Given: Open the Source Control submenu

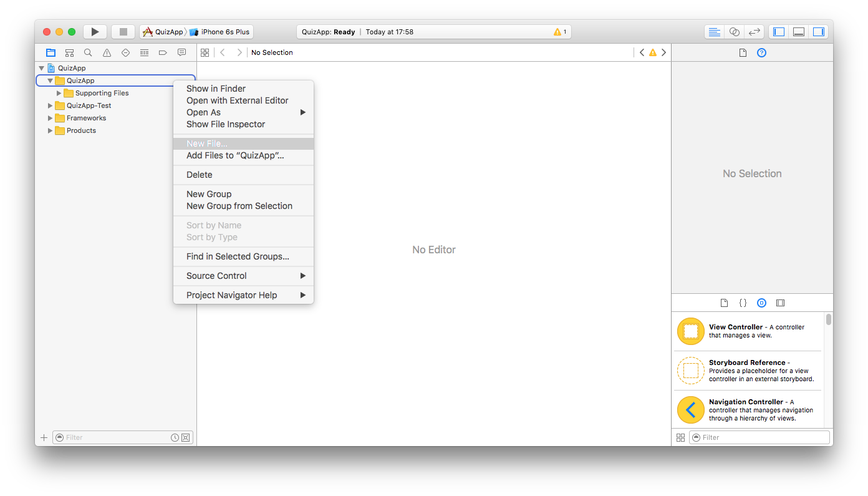Looking at the screenshot, I should point(243,276).
